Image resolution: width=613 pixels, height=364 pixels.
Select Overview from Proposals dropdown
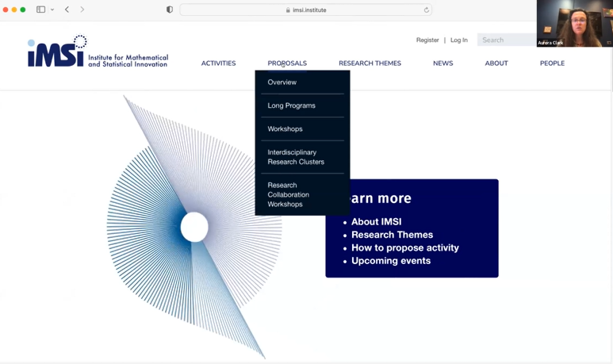(x=282, y=82)
